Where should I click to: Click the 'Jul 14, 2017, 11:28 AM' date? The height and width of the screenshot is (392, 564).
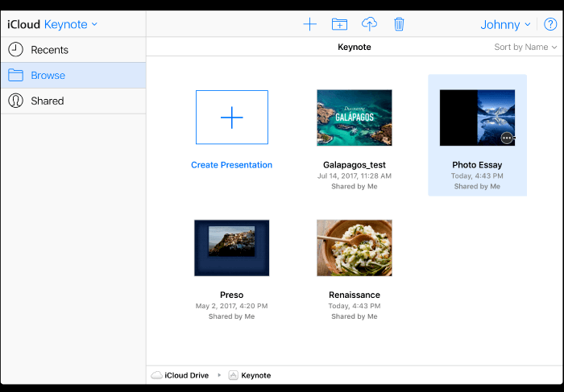355,176
